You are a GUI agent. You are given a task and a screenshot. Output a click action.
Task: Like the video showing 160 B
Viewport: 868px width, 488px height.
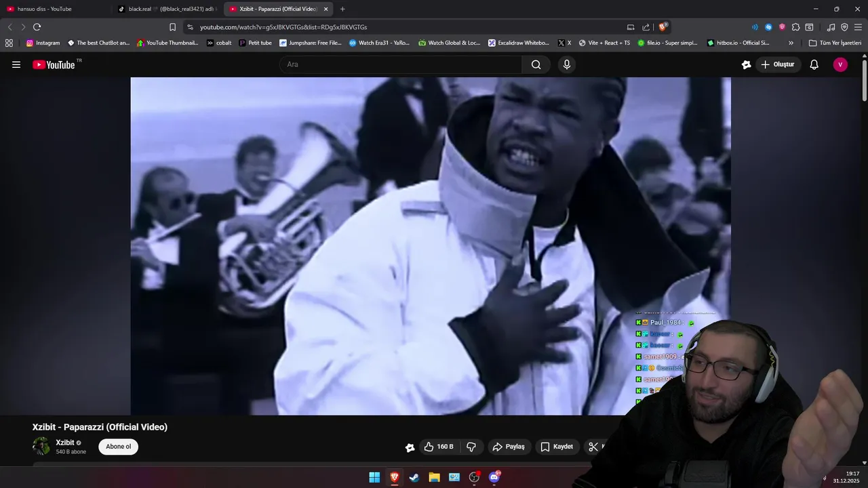click(x=439, y=447)
